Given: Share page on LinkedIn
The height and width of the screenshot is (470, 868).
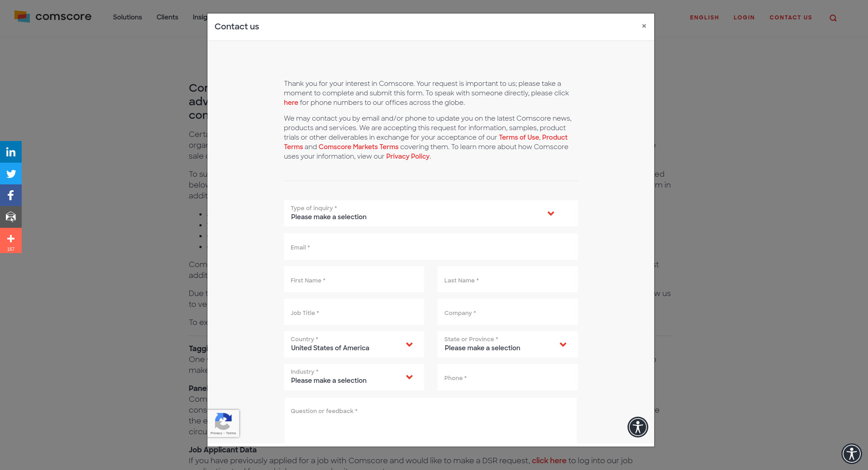Looking at the screenshot, I should click(11, 152).
